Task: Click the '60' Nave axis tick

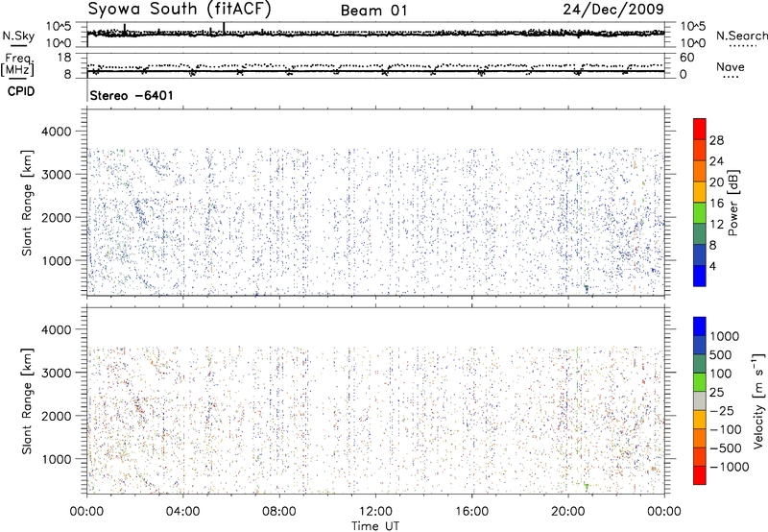Action: [x=686, y=58]
